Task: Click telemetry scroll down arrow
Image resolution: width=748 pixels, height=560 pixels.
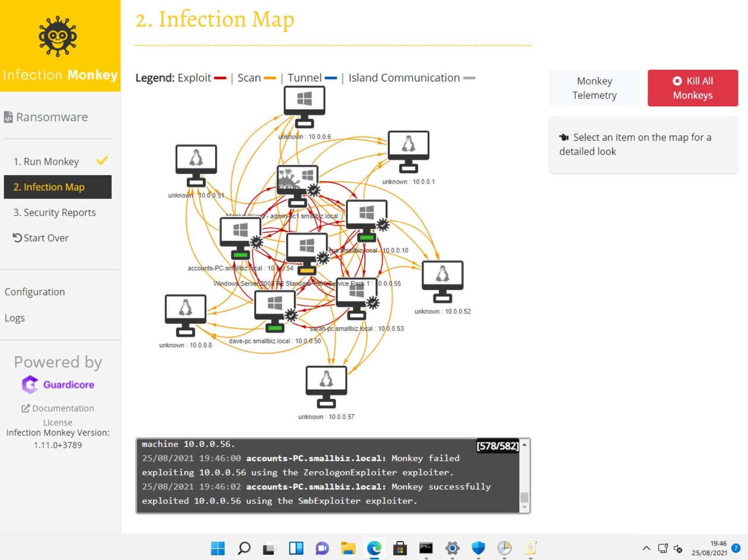Action: point(524,508)
